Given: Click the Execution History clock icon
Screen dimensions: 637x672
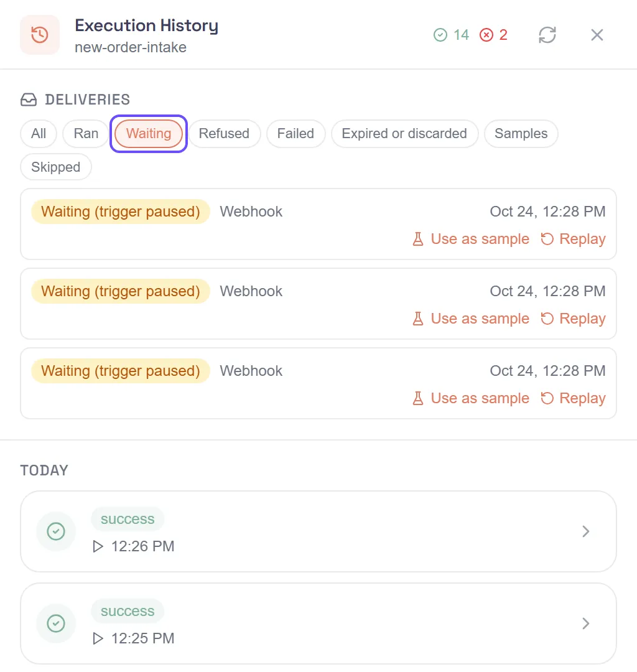Looking at the screenshot, I should 40,35.
